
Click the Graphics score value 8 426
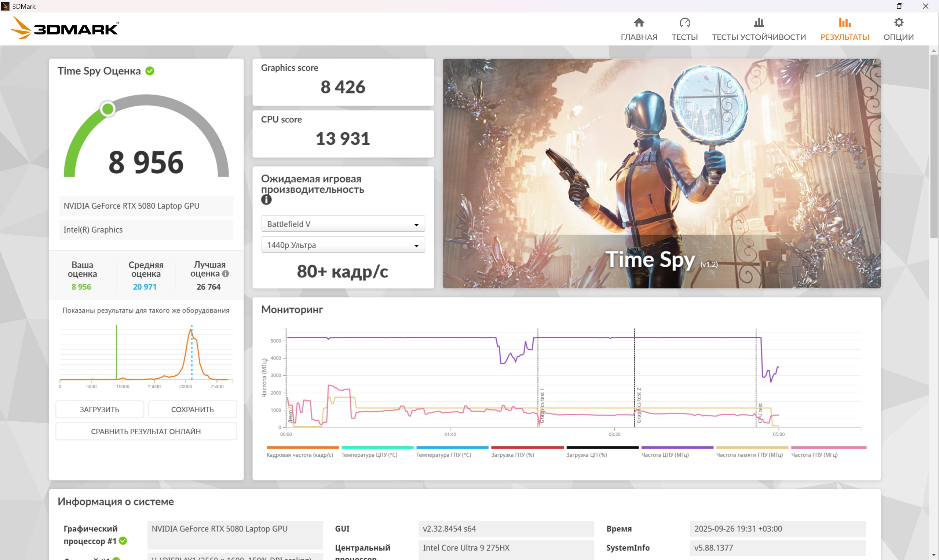[343, 87]
